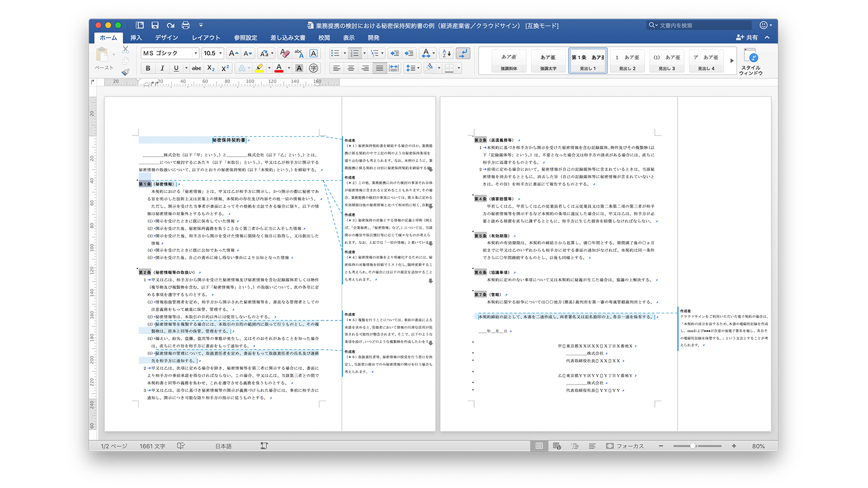Toggle bold formatting
Image resolution: width=868 pixels, height=488 pixels.
click(148, 68)
